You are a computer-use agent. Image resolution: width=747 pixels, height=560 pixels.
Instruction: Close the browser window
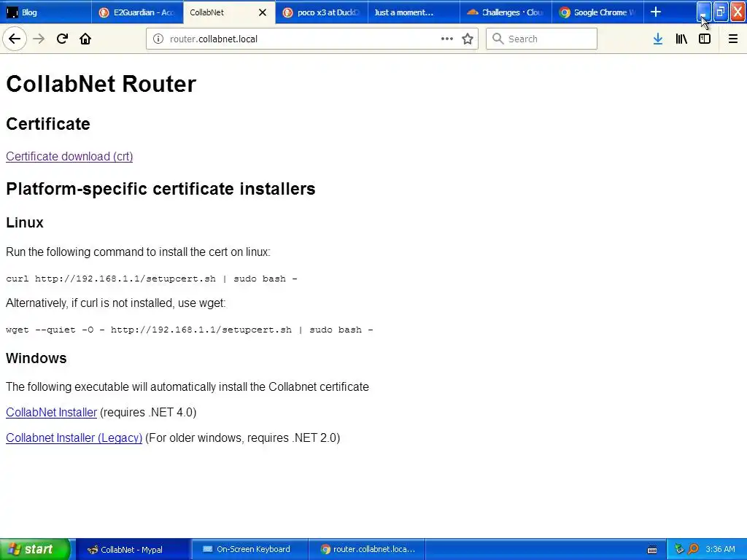738,12
